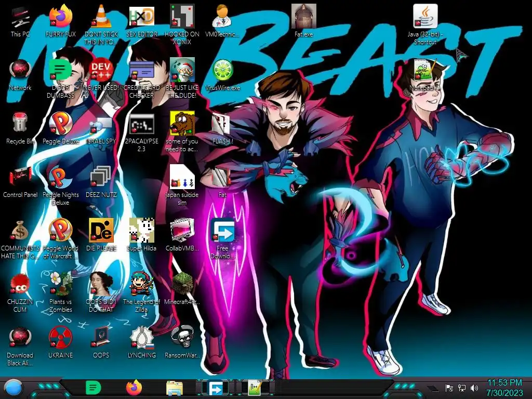Open the money bag COMMUNISTS HATE THIS icon
This screenshot has width=532, height=399.
pyautogui.click(x=20, y=231)
